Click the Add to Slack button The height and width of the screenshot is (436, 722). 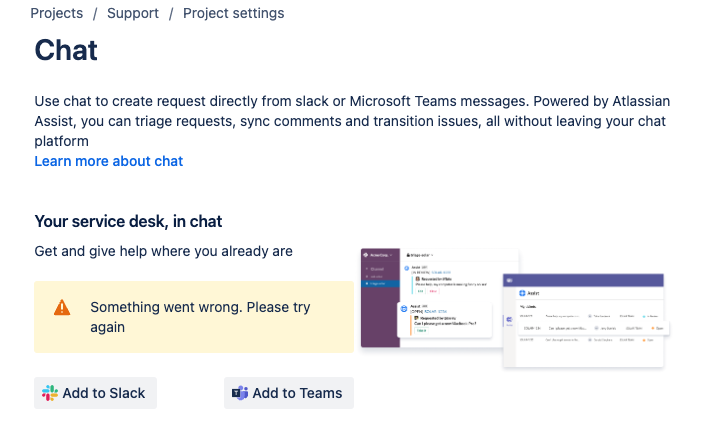95,393
